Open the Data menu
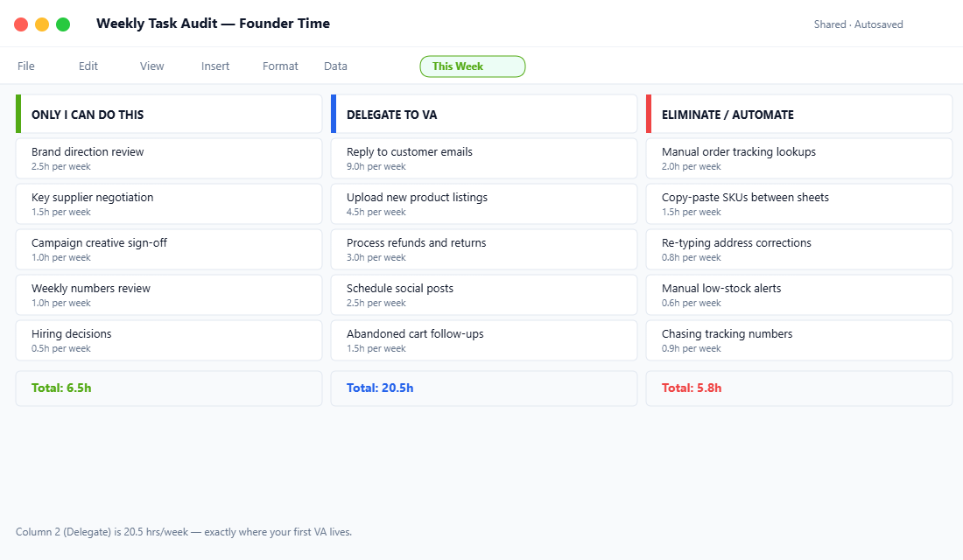The height and width of the screenshot is (560, 963). coord(335,66)
